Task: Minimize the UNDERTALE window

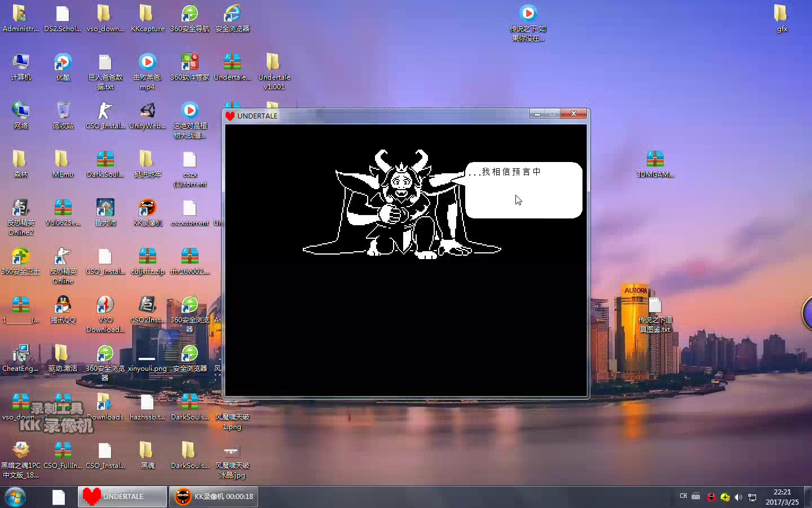Action: [x=537, y=114]
